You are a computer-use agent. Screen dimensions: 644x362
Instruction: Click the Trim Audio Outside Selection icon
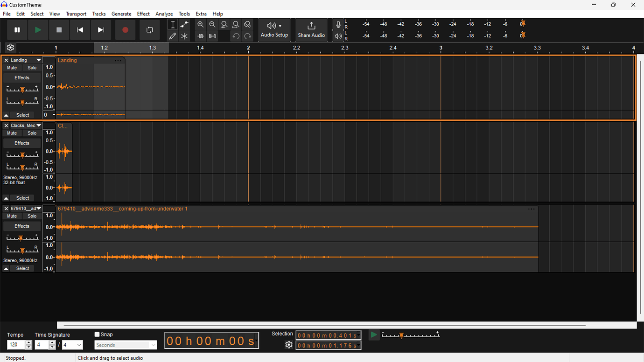pyautogui.click(x=201, y=35)
